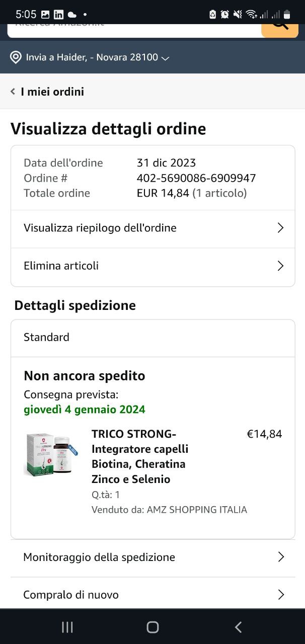Viewport: 305px width, 644px height.
Task: Tap the location pin icon
Action: point(16,57)
